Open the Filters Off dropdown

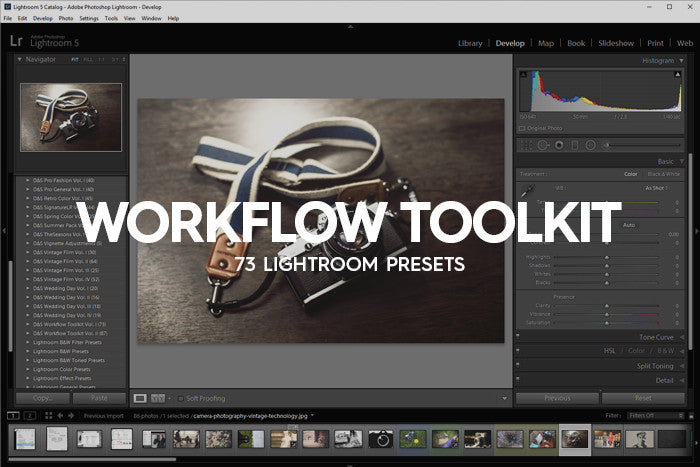click(656, 416)
